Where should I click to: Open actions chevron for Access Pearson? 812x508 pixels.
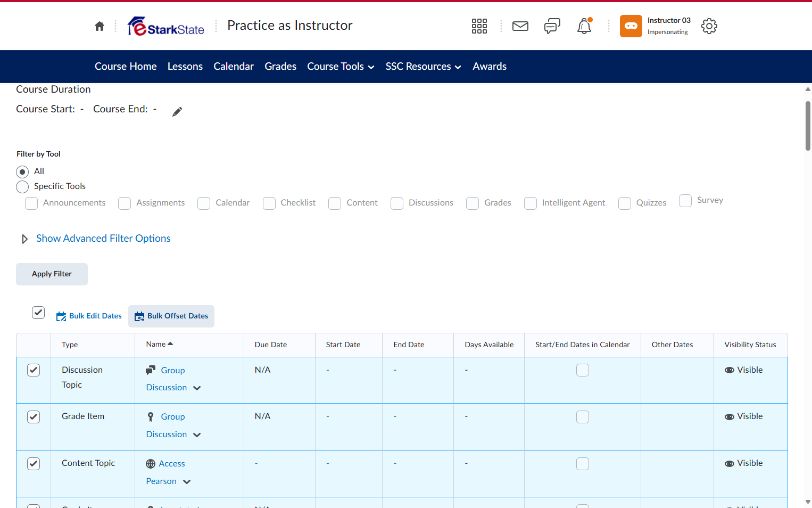point(187,482)
